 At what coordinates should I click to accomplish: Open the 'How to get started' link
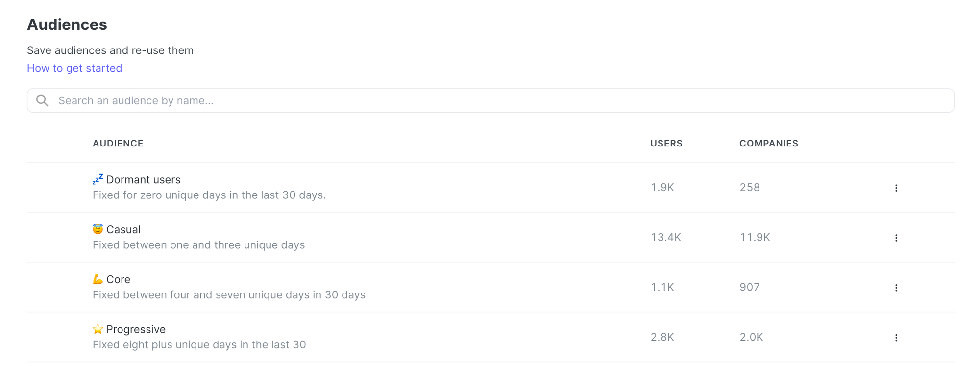[x=74, y=68]
